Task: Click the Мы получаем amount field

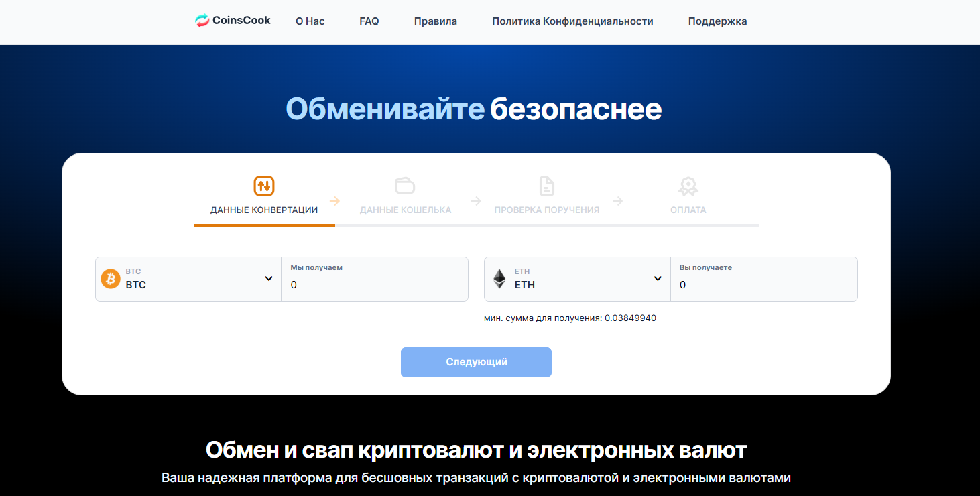Action: (x=374, y=284)
